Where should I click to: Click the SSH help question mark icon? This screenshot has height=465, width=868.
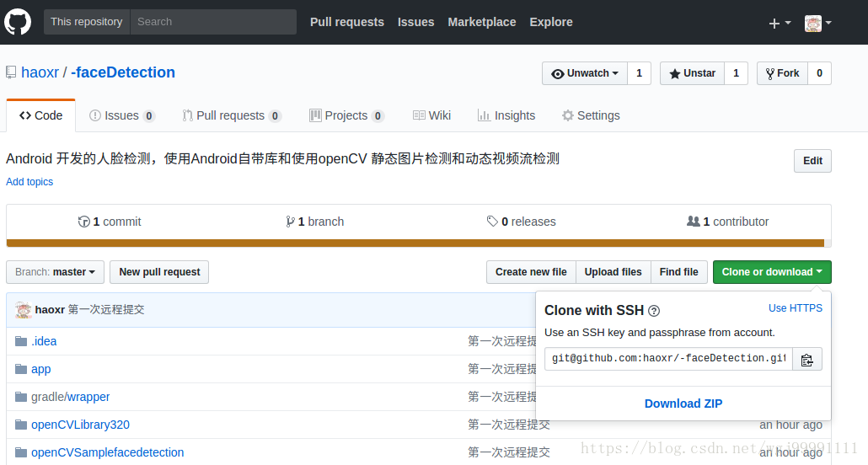tap(654, 311)
